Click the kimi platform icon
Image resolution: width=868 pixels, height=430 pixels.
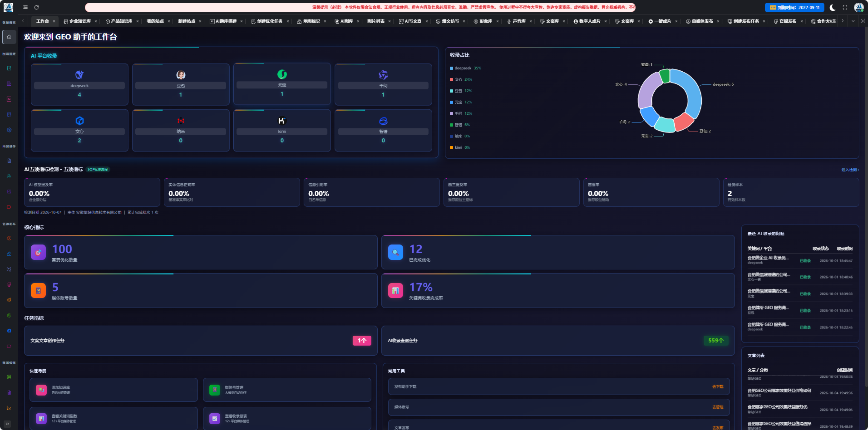(282, 121)
